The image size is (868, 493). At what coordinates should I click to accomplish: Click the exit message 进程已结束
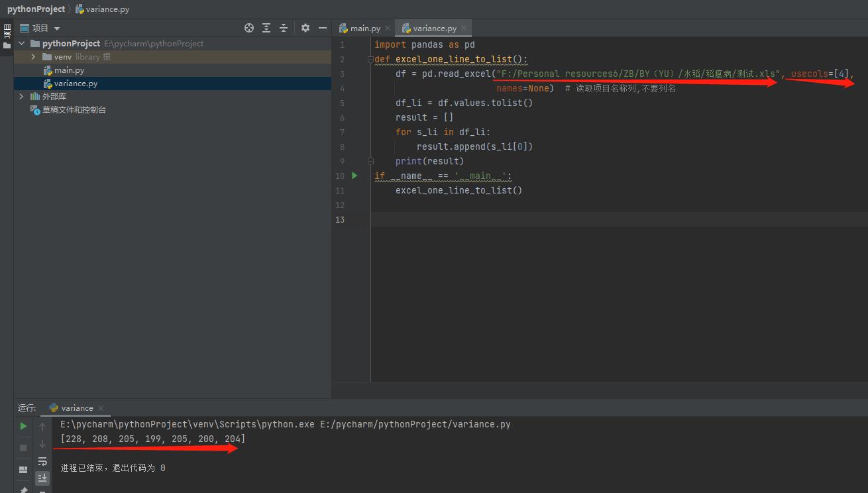point(113,468)
